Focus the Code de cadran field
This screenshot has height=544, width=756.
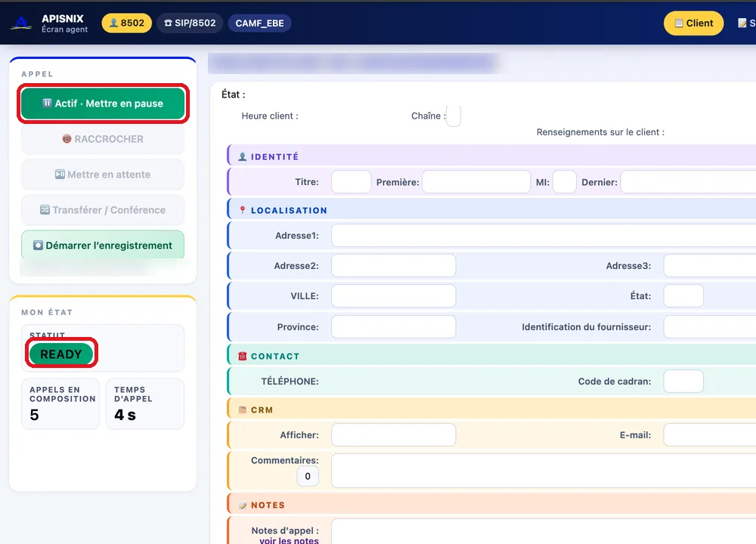point(683,381)
